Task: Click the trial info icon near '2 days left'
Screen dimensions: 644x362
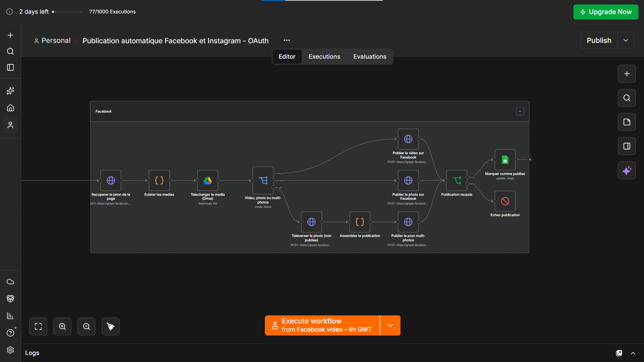Action: tap(10, 12)
